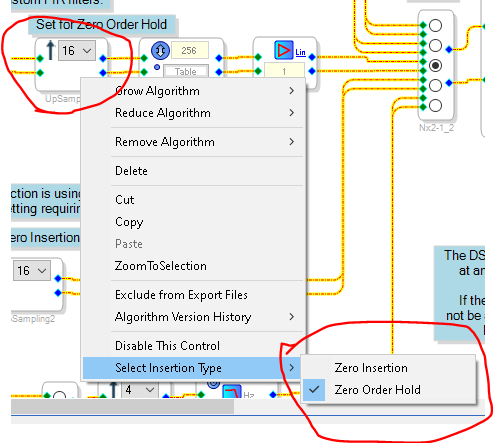Click the Zero Insertion note label
This screenshot has width=493, height=443.
click(x=45, y=238)
